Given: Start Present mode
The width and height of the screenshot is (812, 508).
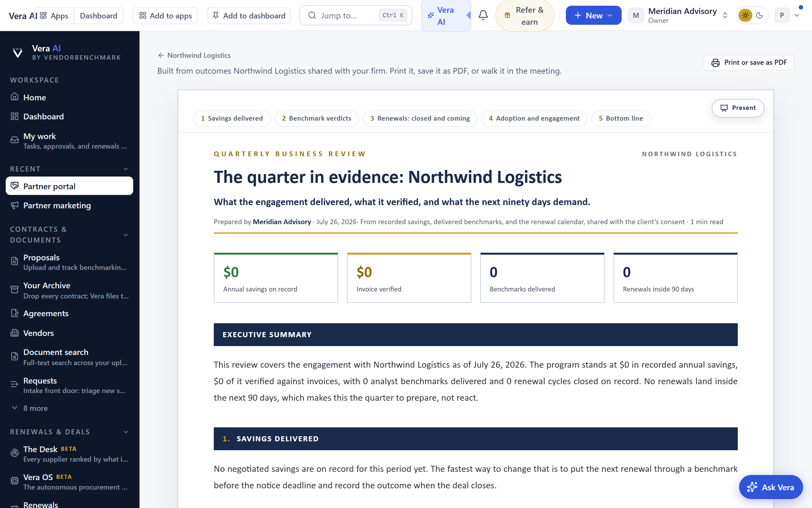Looking at the screenshot, I should (x=738, y=108).
